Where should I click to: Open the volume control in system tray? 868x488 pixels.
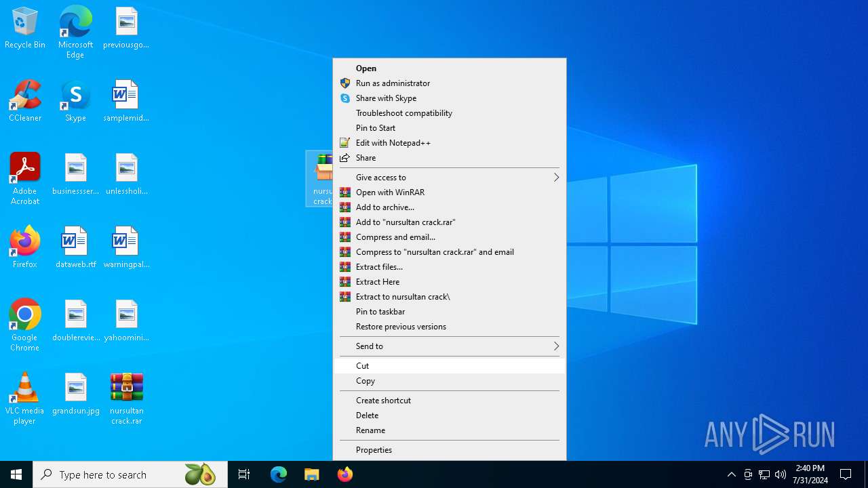[781, 474]
